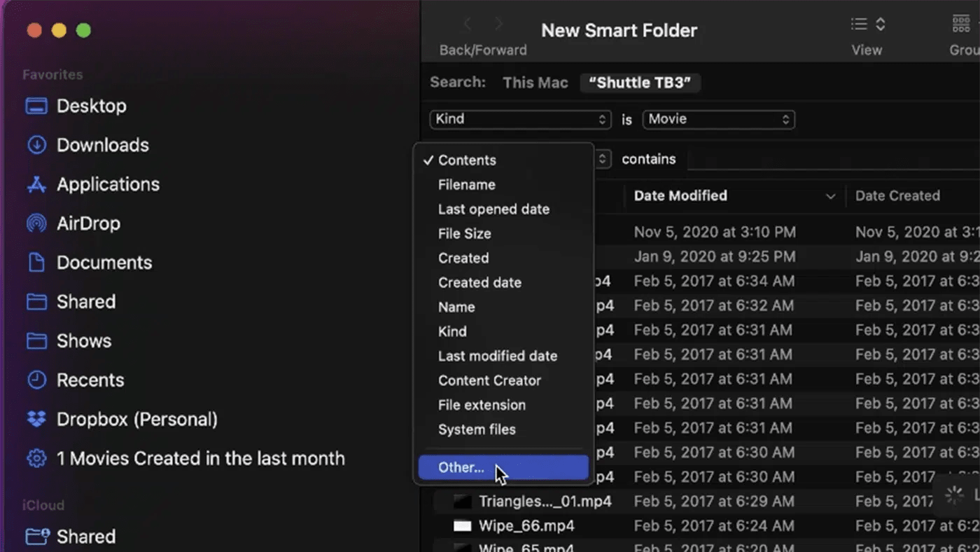980x552 pixels.
Task: Switch search scope to This Mac
Action: pos(535,83)
